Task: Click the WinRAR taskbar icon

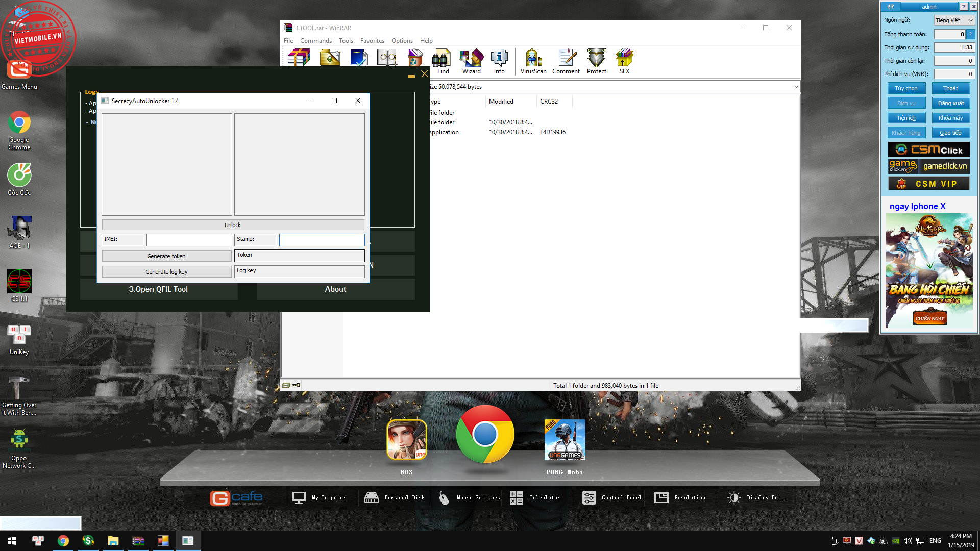Action: tap(138, 541)
